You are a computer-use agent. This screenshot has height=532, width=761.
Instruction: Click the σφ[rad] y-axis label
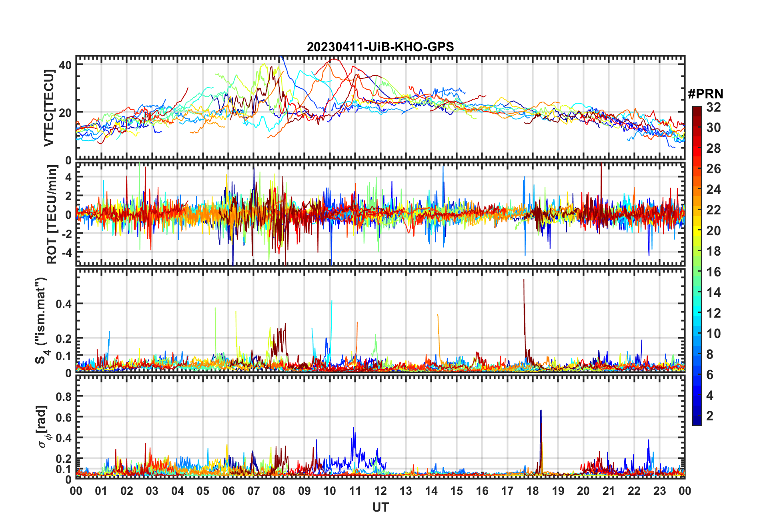pyautogui.click(x=43, y=427)
